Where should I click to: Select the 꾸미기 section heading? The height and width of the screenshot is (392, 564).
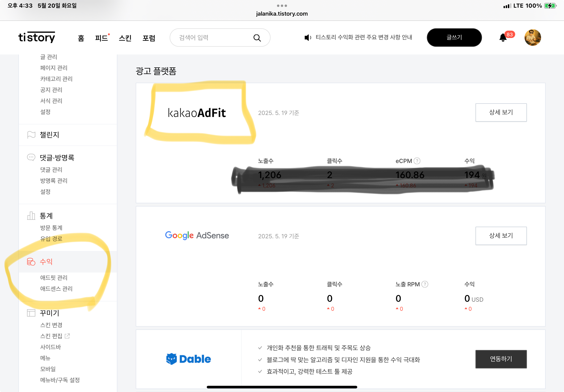49,313
